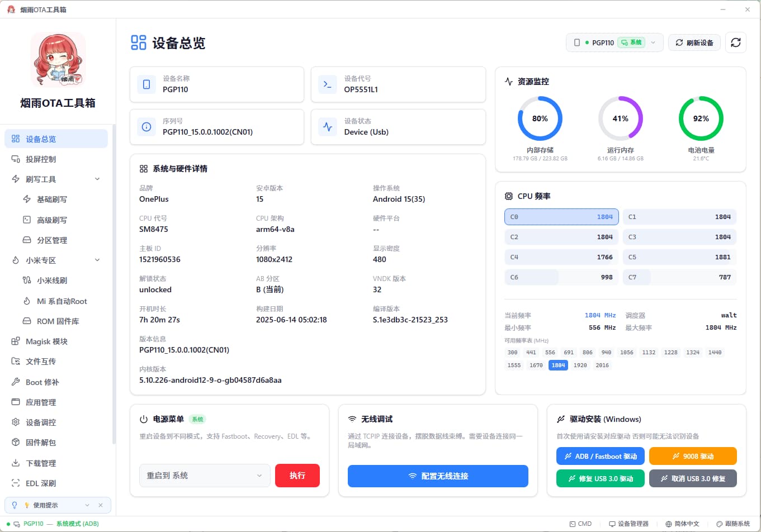Click the circular sync icon at top right
Viewport: 761px width, 532px height.
(735, 42)
